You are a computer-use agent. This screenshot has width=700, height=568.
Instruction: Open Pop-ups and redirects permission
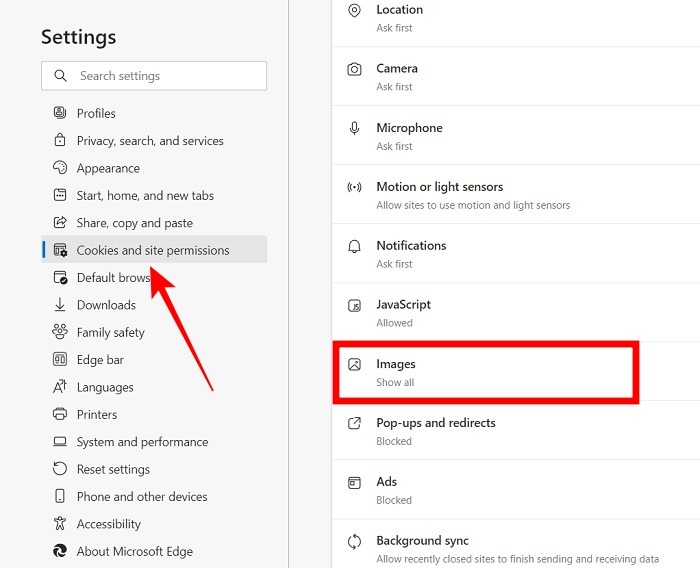[x=435, y=423]
